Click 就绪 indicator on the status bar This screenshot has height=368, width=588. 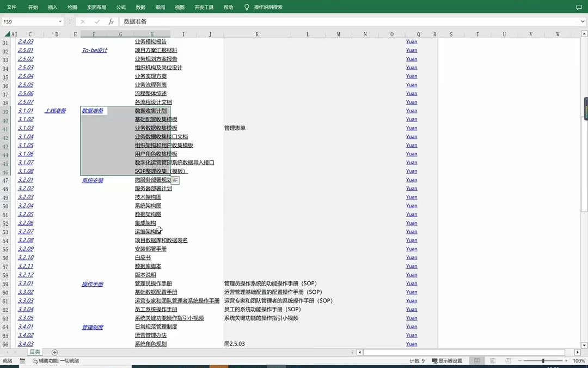[8, 360]
